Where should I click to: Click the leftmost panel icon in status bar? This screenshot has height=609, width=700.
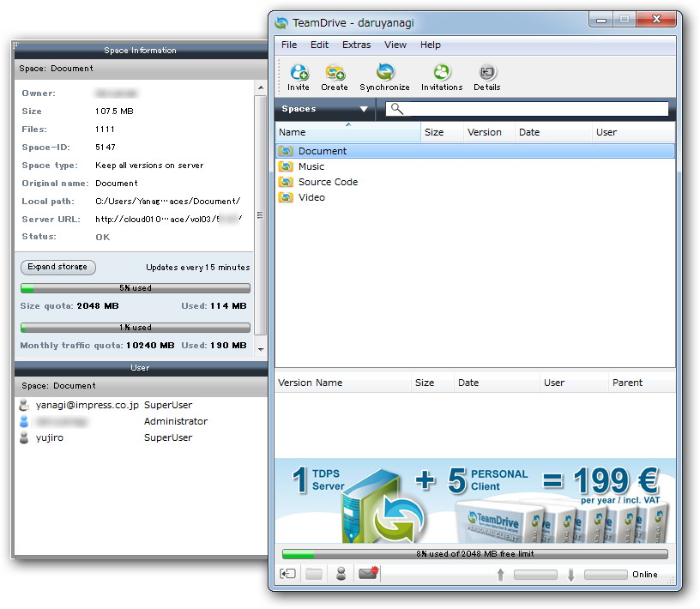pyautogui.click(x=287, y=573)
